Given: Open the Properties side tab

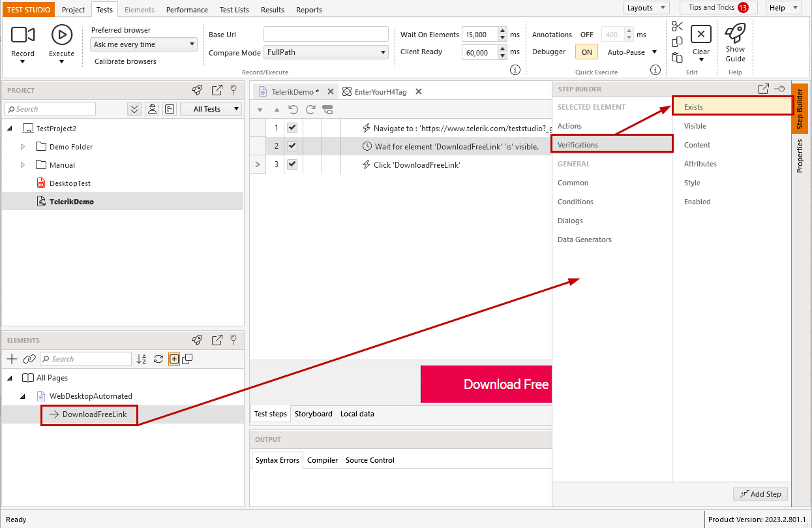Looking at the screenshot, I should (800, 155).
